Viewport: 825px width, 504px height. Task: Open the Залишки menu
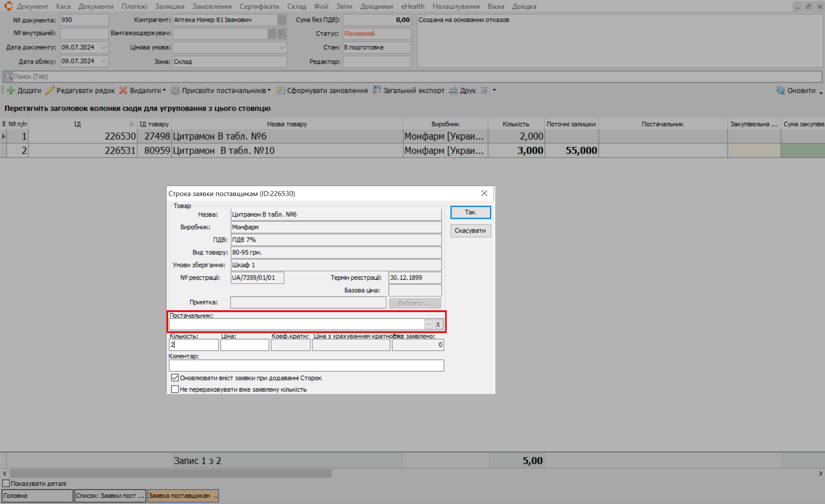(x=170, y=6)
